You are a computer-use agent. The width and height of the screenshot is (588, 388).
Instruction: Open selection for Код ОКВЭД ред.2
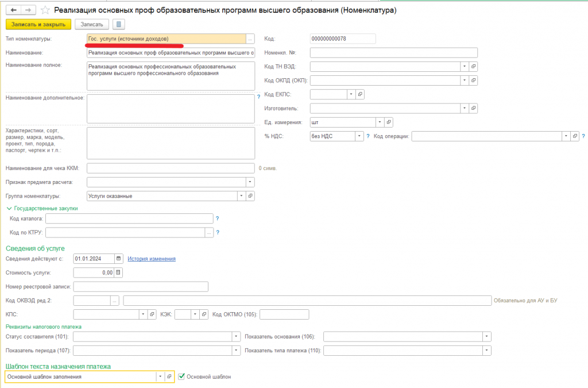click(x=115, y=301)
